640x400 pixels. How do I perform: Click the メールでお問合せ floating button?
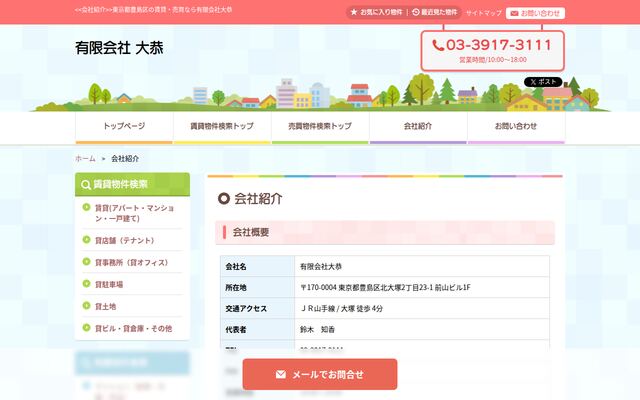click(x=320, y=374)
